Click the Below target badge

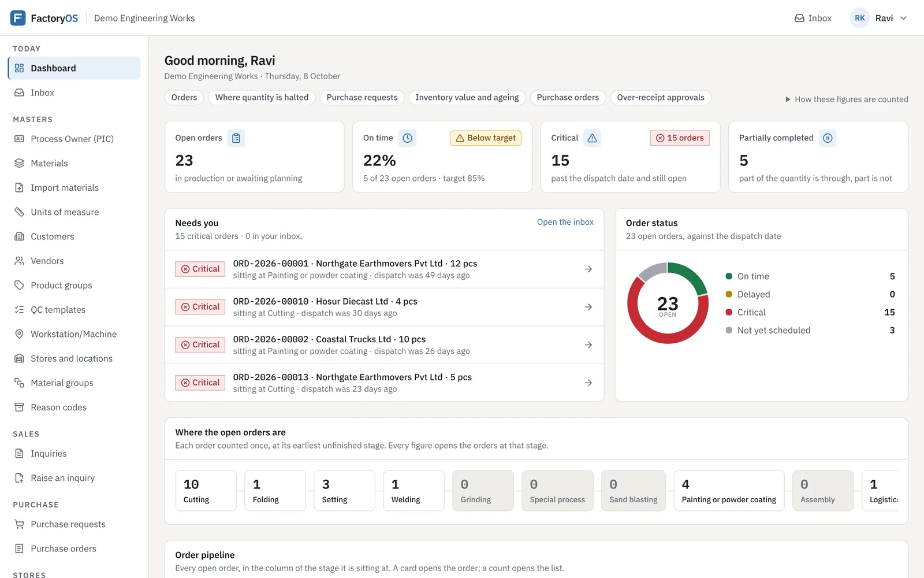(486, 138)
